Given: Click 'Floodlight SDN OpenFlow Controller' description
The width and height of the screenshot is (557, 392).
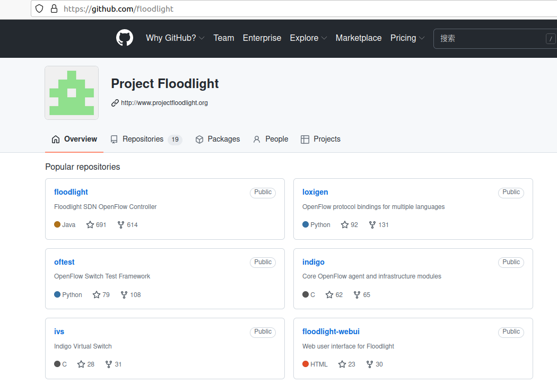Looking at the screenshot, I should click(106, 207).
